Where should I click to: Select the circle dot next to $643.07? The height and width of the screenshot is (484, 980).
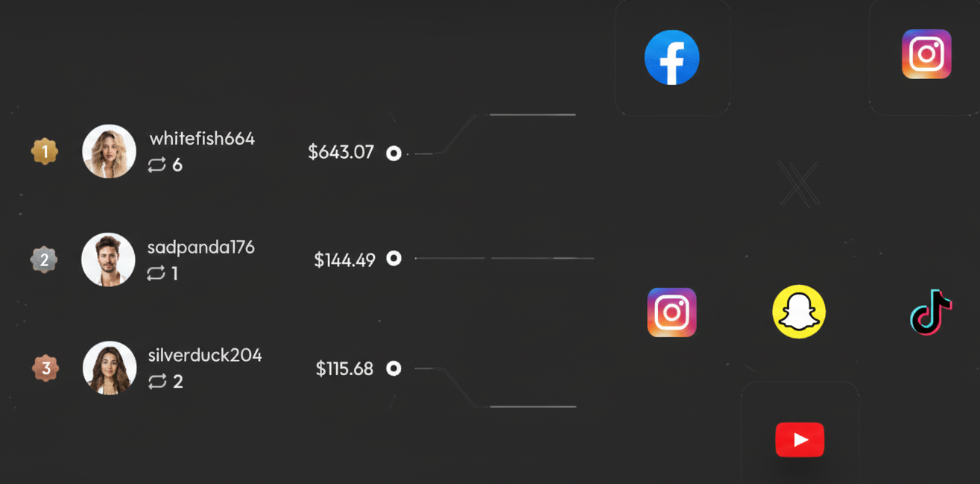(393, 153)
